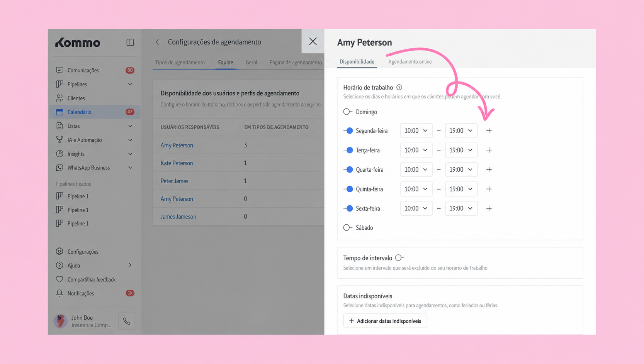
Task: Click Usuários responsáveis column header
Action: coord(190,127)
